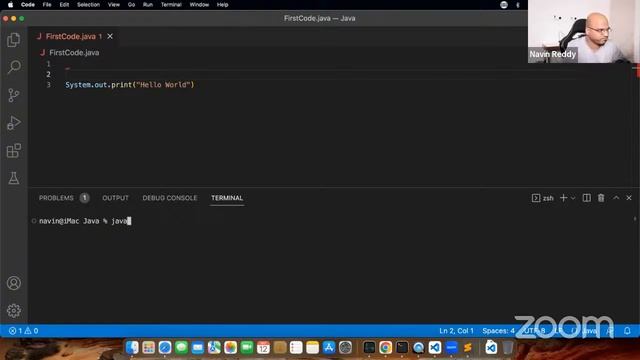Open Google Chrome from the Dock

(x=385, y=348)
